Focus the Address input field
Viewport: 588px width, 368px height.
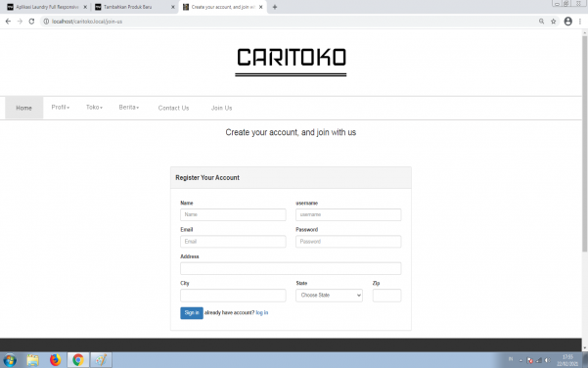pyautogui.click(x=291, y=268)
